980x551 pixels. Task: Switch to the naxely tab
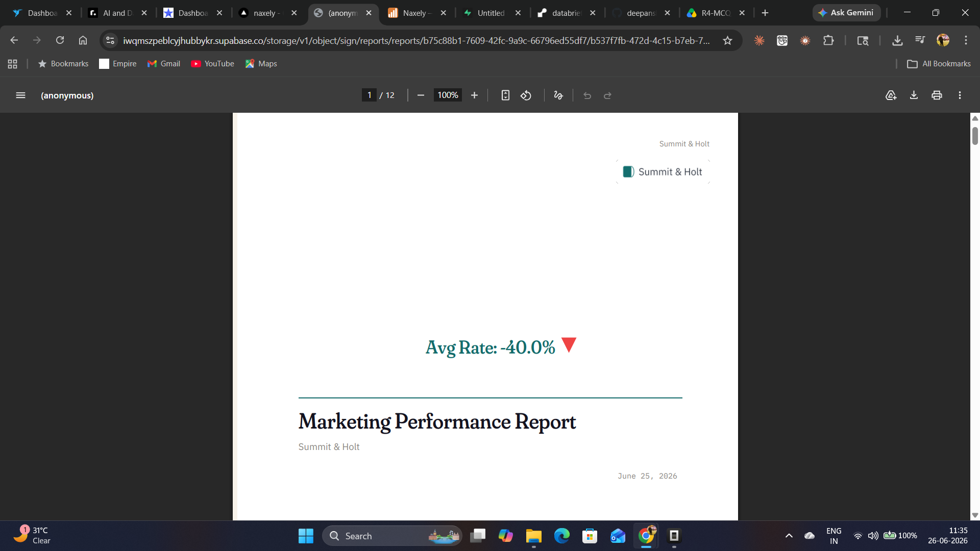266,13
